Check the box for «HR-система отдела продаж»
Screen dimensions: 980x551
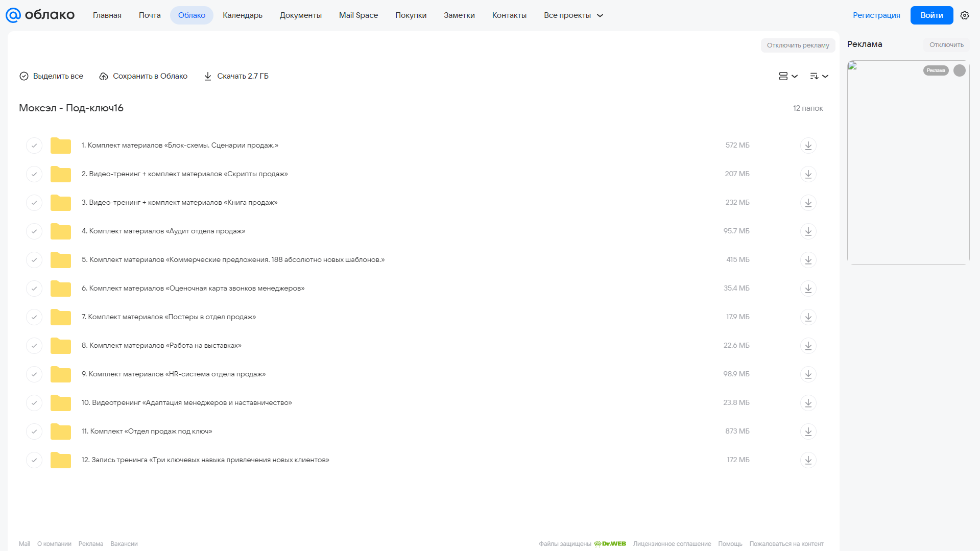34,374
